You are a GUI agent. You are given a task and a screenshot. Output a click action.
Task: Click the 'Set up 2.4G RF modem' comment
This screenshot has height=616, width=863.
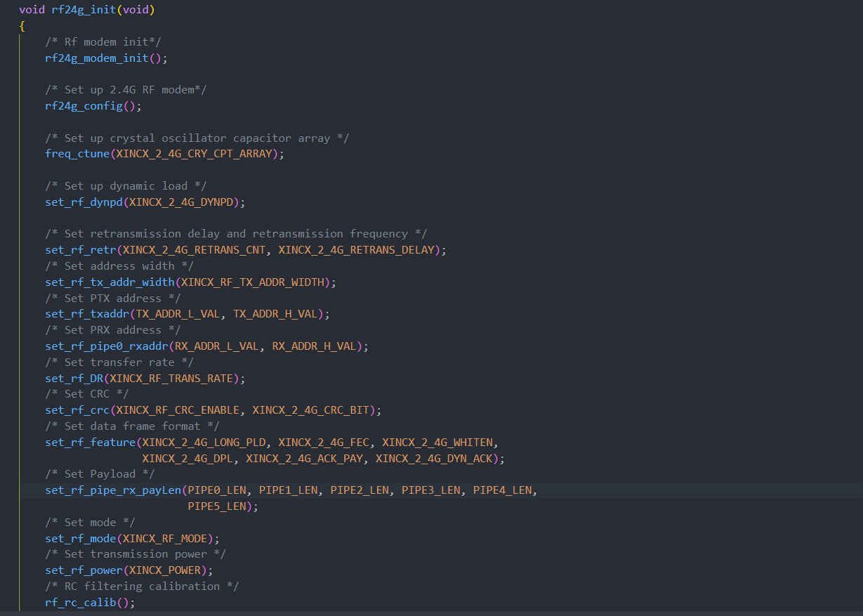pyautogui.click(x=126, y=90)
